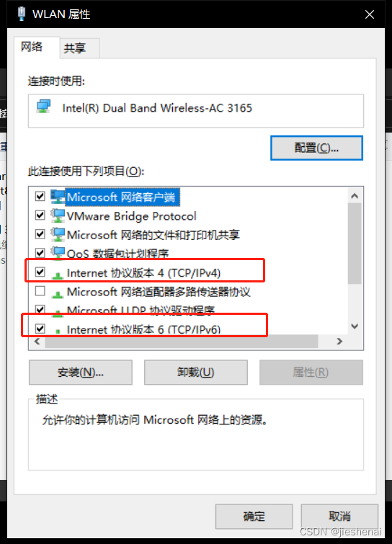Switch to the 共享 tab
Screen dimensions: 392x544
(75, 48)
